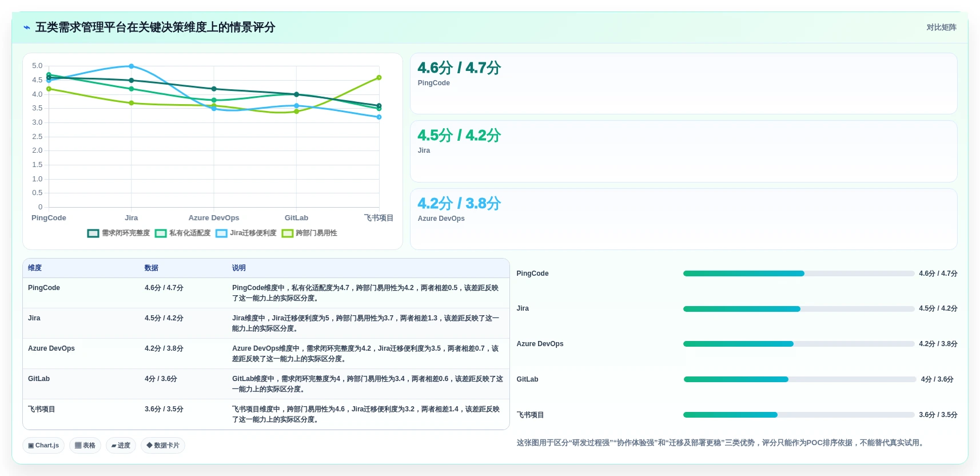This screenshot has width=980, height=476.
Task: Click the Jira迁移便利度 peak point at Jira
Action: point(132,66)
